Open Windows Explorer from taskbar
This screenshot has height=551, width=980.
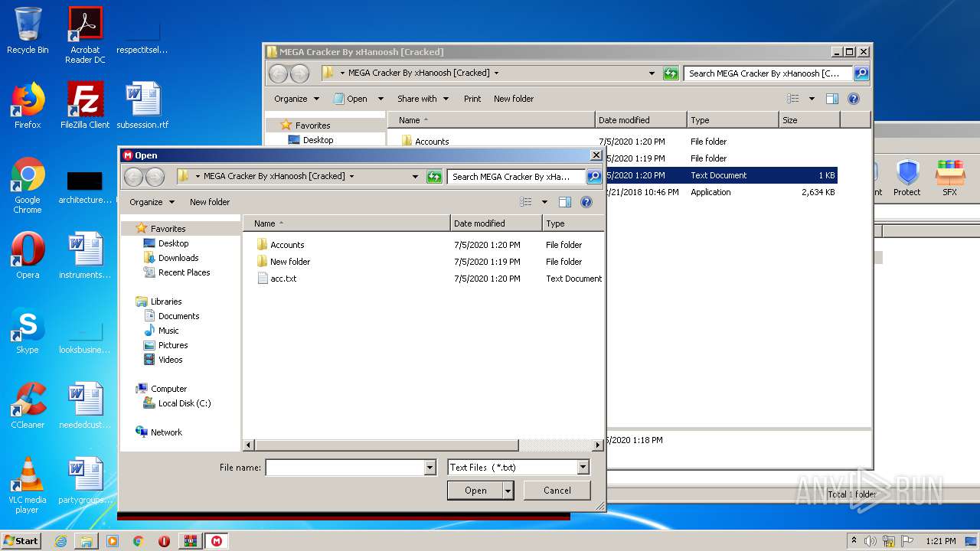[87, 541]
